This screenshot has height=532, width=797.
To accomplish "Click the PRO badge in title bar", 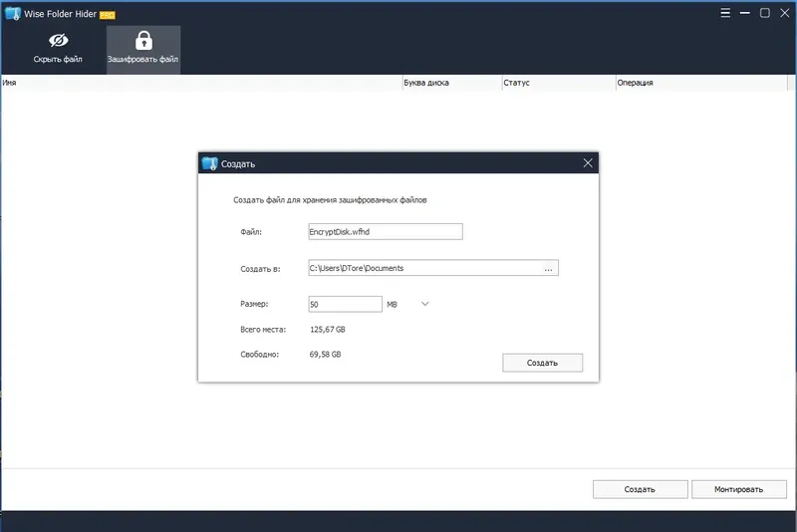I will (x=108, y=15).
